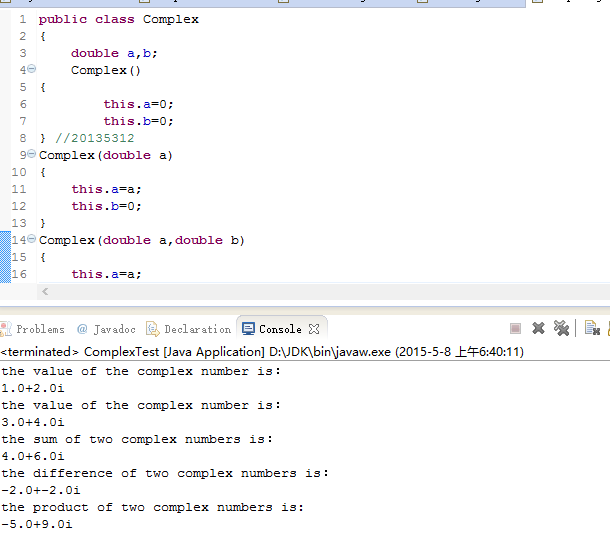
Task: Click 'the sum of two complex numbers is:'
Action: tap(137, 439)
